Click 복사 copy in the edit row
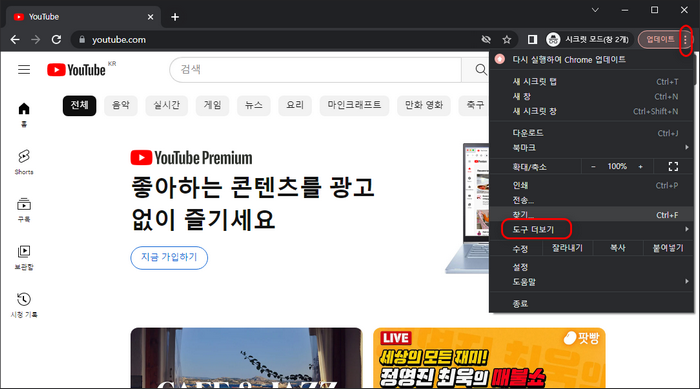 tap(618, 248)
